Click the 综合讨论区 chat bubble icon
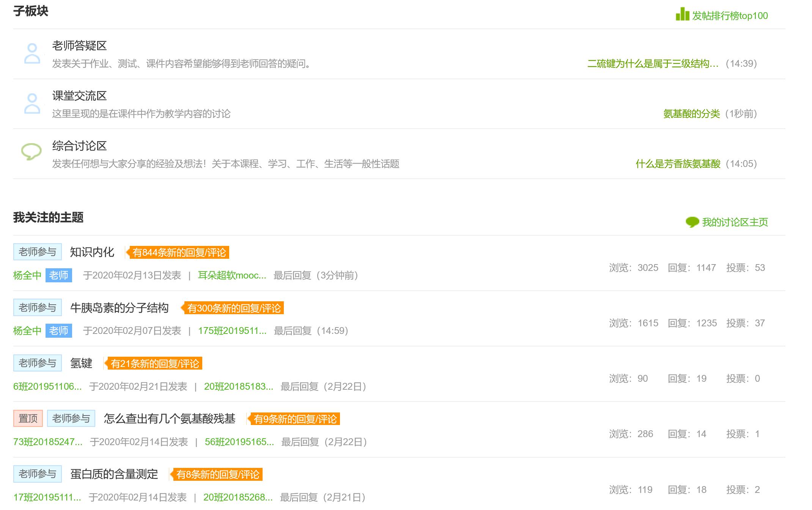Screen dimensions: 812x510 click(31, 151)
